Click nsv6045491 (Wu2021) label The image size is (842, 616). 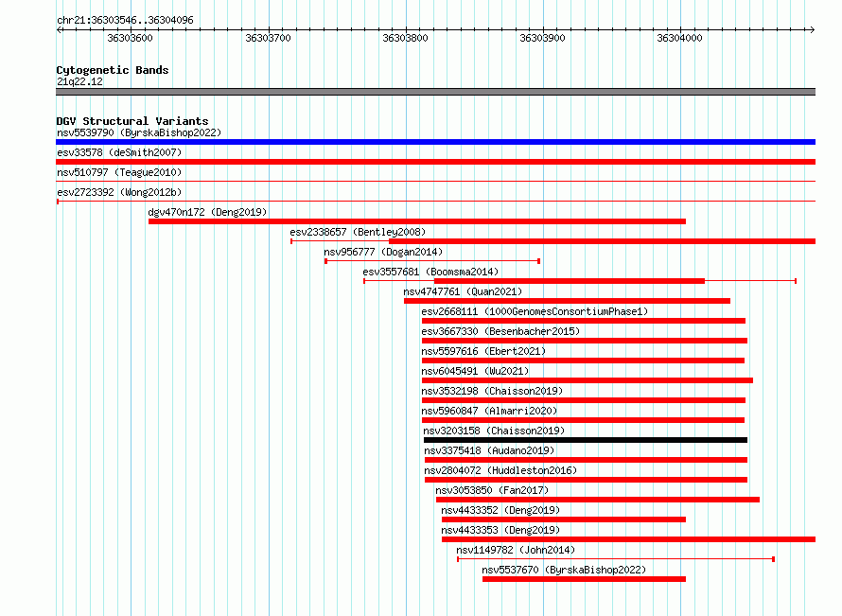pyautogui.click(x=475, y=371)
